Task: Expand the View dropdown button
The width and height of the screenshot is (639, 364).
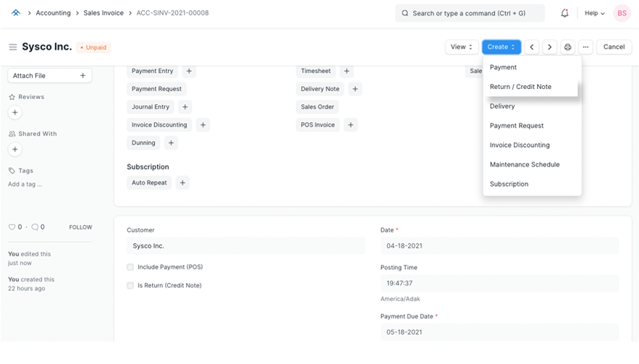Action: 462,47
